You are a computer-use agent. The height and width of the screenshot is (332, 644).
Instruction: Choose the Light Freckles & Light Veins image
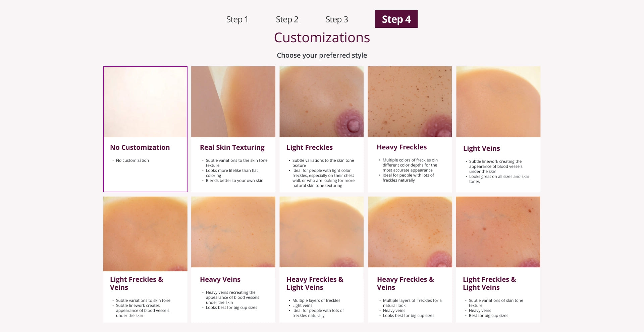click(x=498, y=232)
